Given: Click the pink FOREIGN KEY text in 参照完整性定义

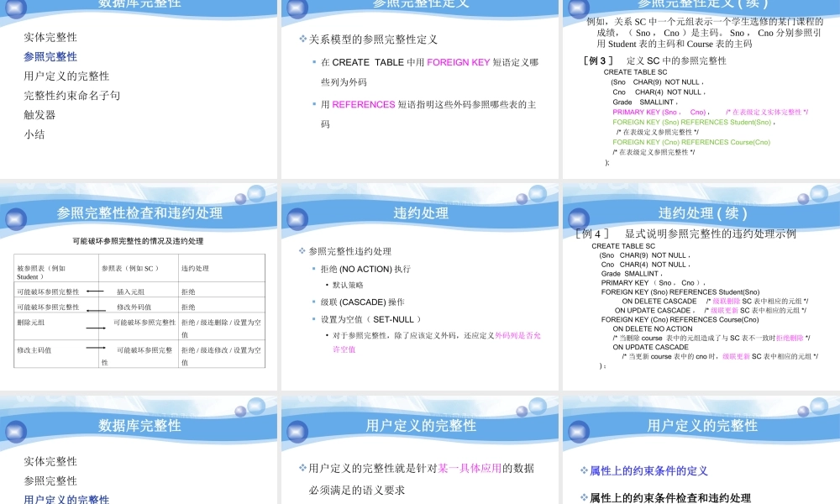Looking at the screenshot, I should coord(458,61).
